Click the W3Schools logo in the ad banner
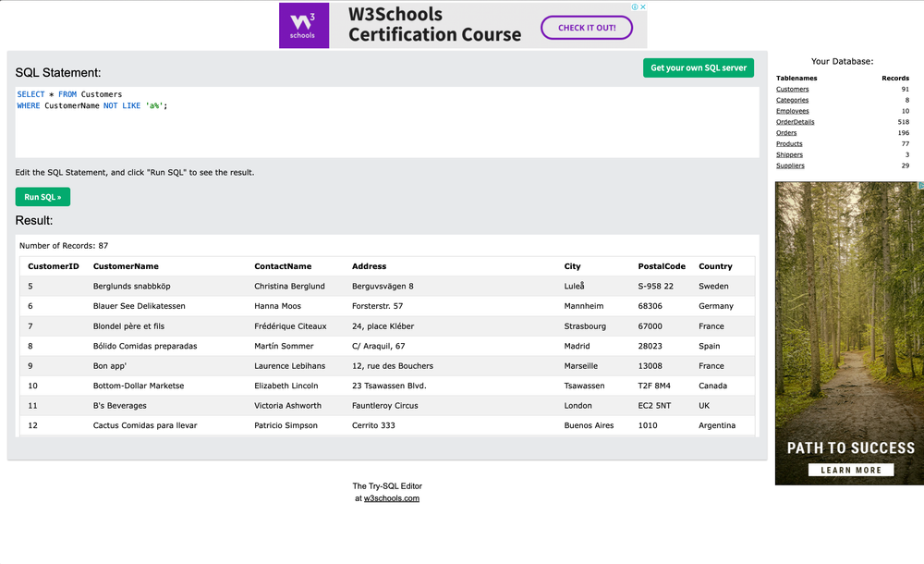This screenshot has width=924, height=564. [x=303, y=25]
